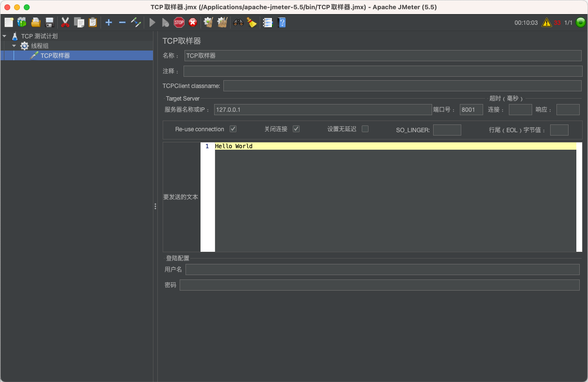Click the Stop test icon
Image resolution: width=588 pixels, height=382 pixels.
point(179,22)
